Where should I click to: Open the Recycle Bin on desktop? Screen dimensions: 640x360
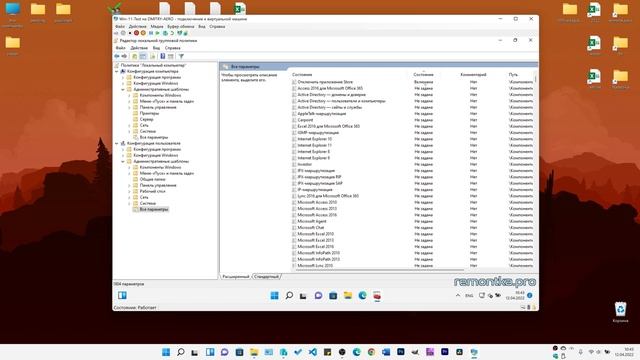point(620,312)
